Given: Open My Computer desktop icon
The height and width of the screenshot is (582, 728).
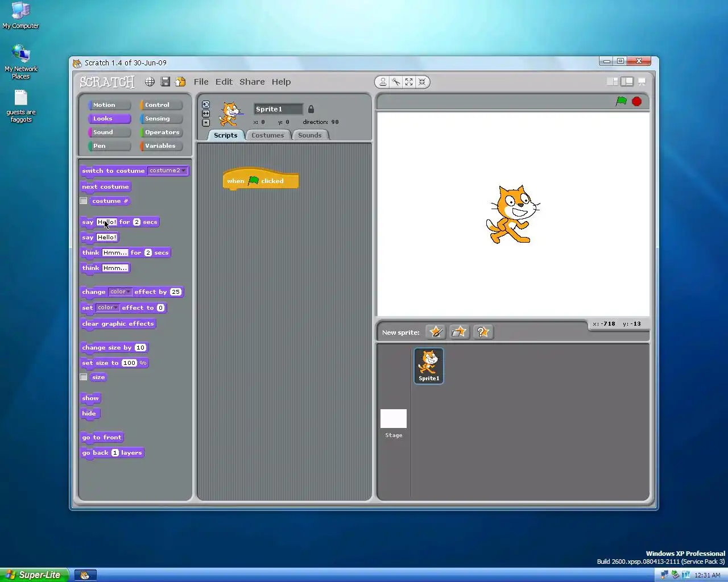Looking at the screenshot, I should [x=20, y=15].
